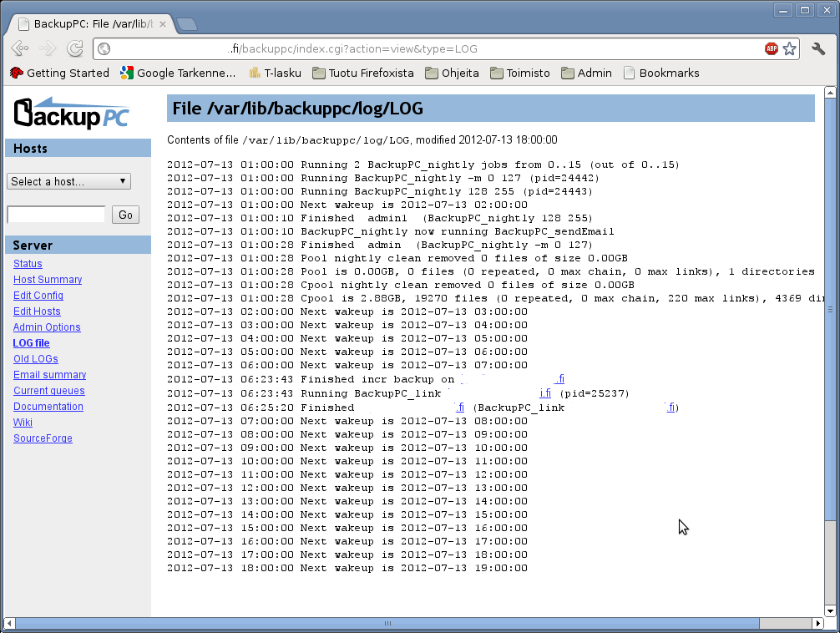
Task: Open the Admin bookmark folder
Action: coord(587,73)
